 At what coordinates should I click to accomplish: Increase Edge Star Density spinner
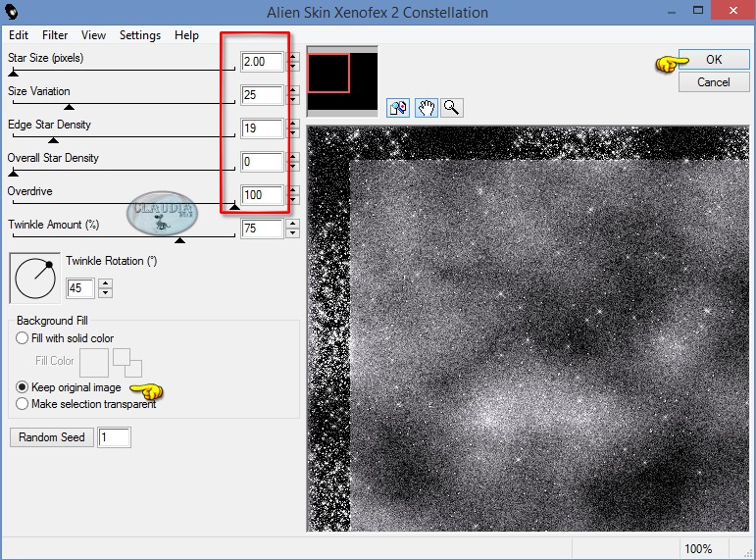(292, 124)
